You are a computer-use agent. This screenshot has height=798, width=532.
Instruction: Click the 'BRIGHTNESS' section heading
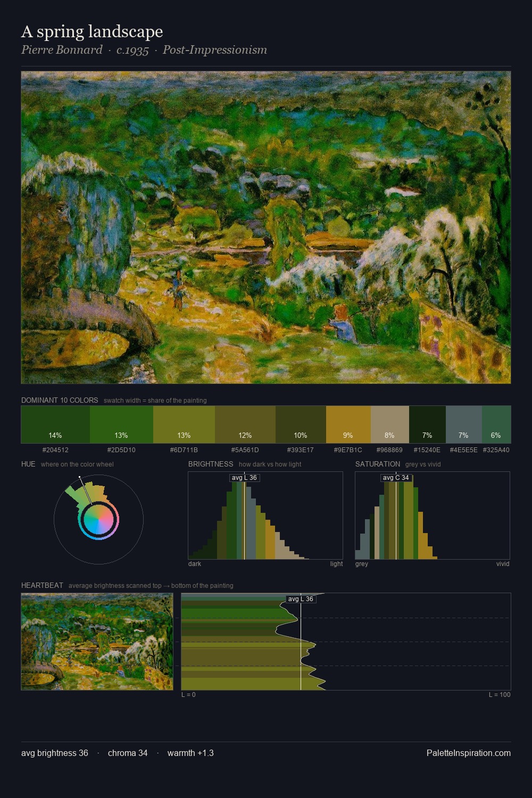click(x=211, y=464)
